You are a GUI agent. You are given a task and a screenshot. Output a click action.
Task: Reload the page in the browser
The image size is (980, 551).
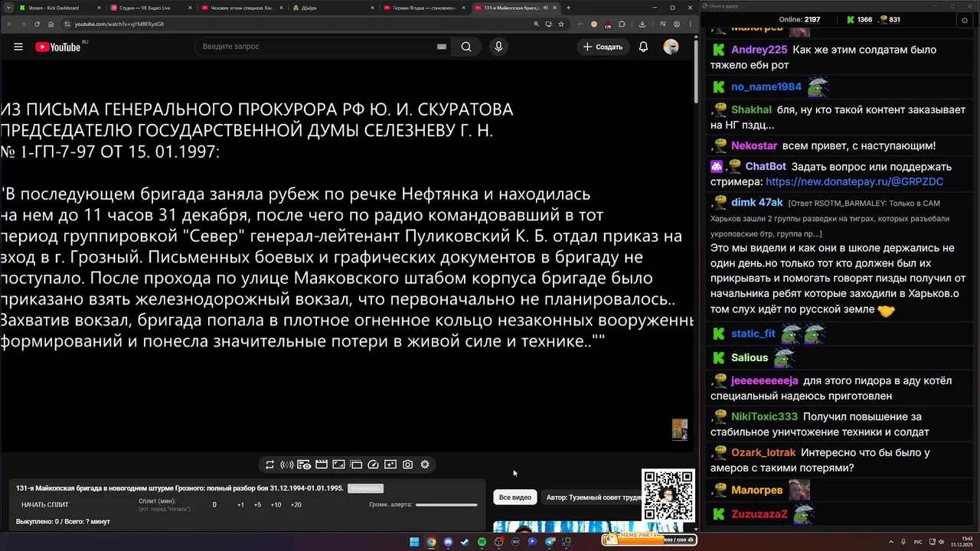[37, 24]
